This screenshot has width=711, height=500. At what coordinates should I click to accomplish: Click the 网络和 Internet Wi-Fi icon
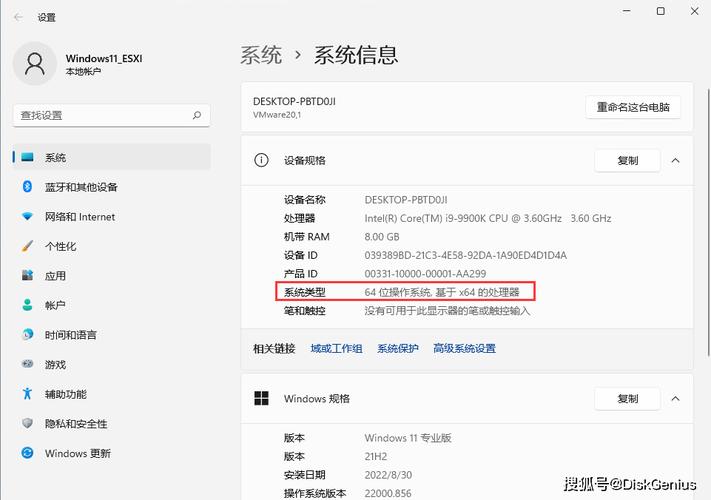27,216
